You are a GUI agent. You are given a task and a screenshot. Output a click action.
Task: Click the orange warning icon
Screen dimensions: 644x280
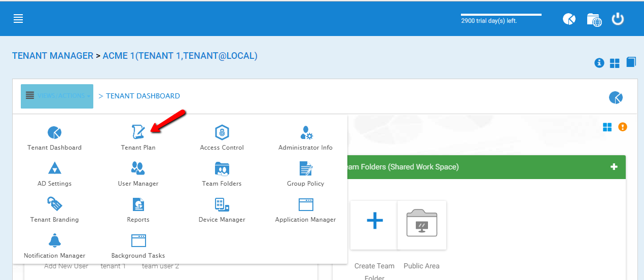(623, 127)
